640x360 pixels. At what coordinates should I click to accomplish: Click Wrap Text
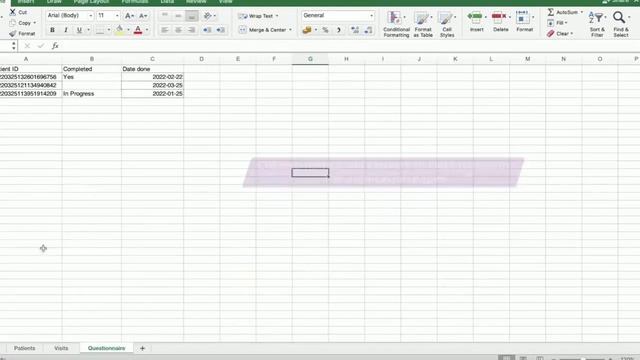point(258,16)
